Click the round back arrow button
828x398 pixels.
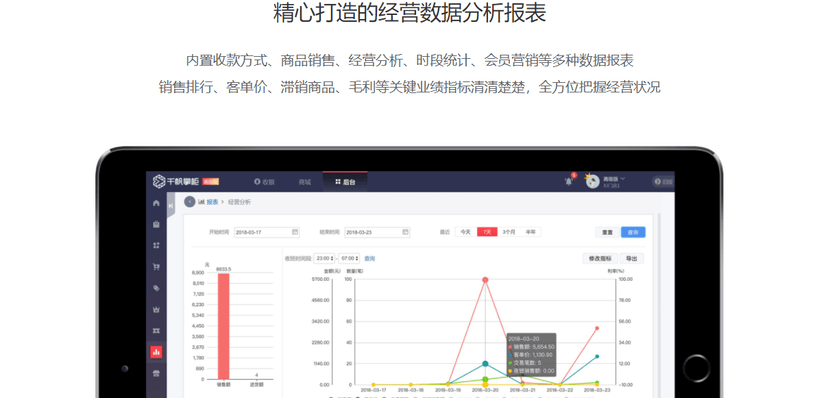pos(190,202)
